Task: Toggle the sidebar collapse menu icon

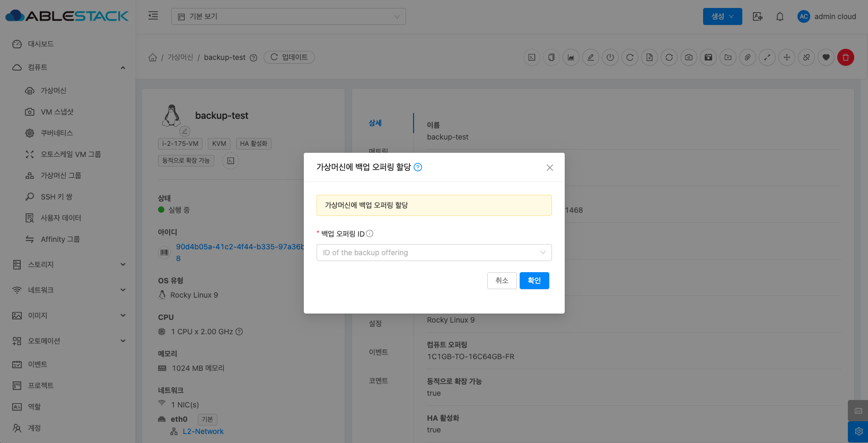Action: coord(153,16)
